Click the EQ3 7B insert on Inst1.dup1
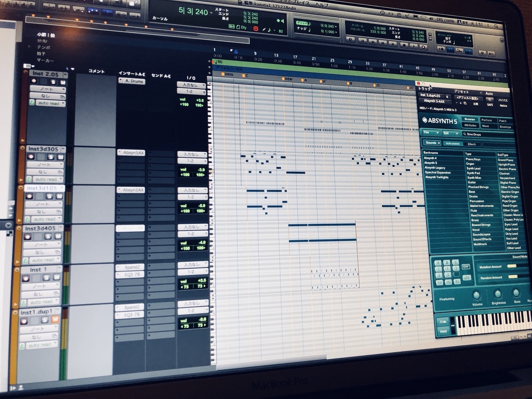532x399 pixels. click(x=130, y=314)
